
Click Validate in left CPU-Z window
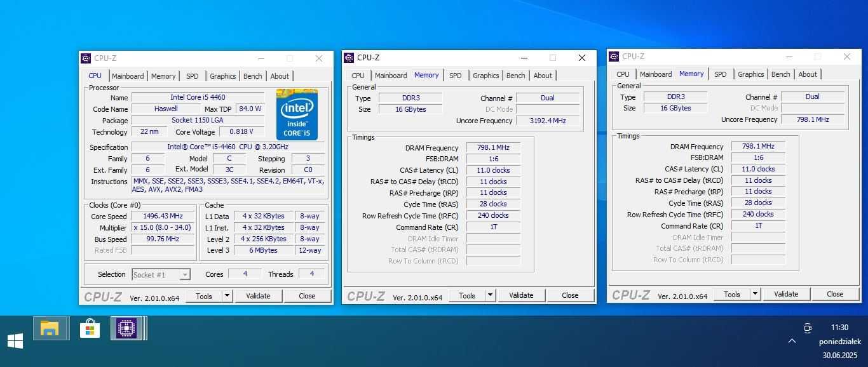(x=258, y=296)
